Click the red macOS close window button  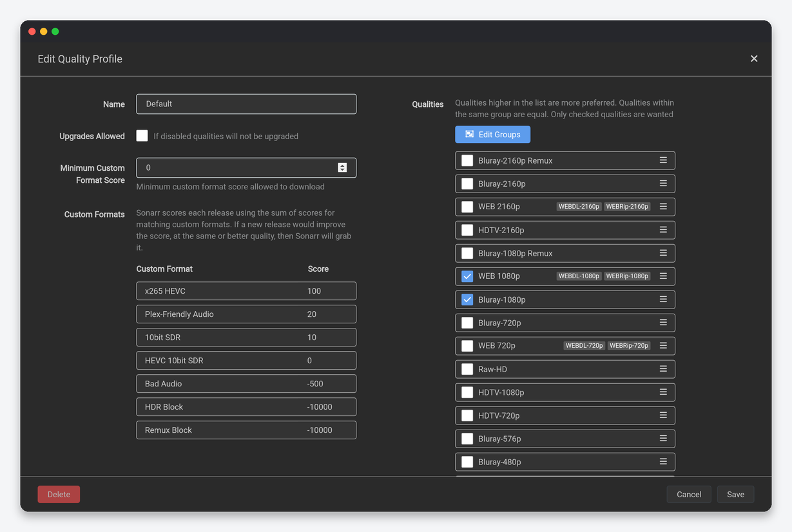(x=32, y=32)
